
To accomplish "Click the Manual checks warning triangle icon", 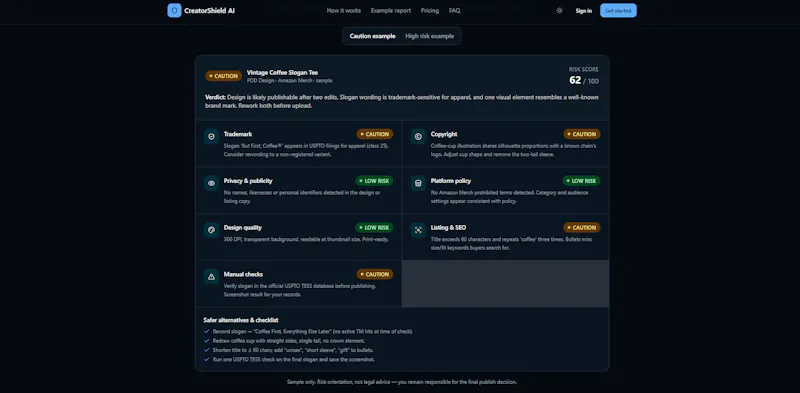I will [211, 277].
